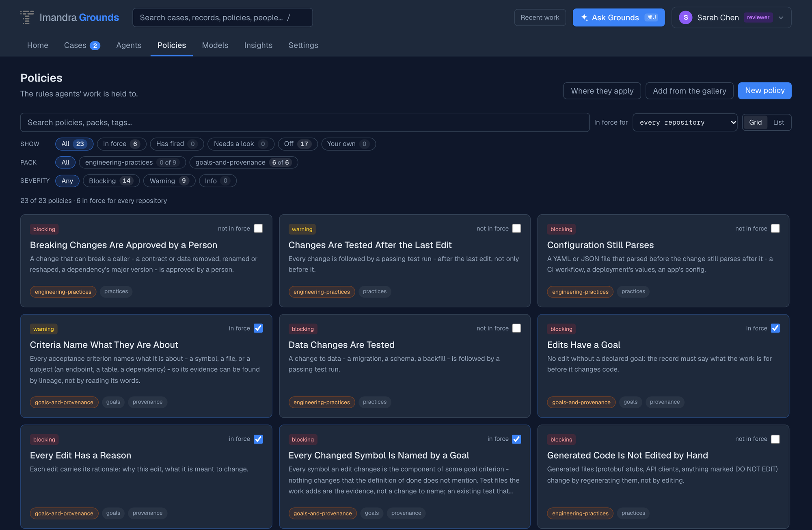812x530 pixels.
Task: Click the reviewer role badge
Action: tap(758, 17)
